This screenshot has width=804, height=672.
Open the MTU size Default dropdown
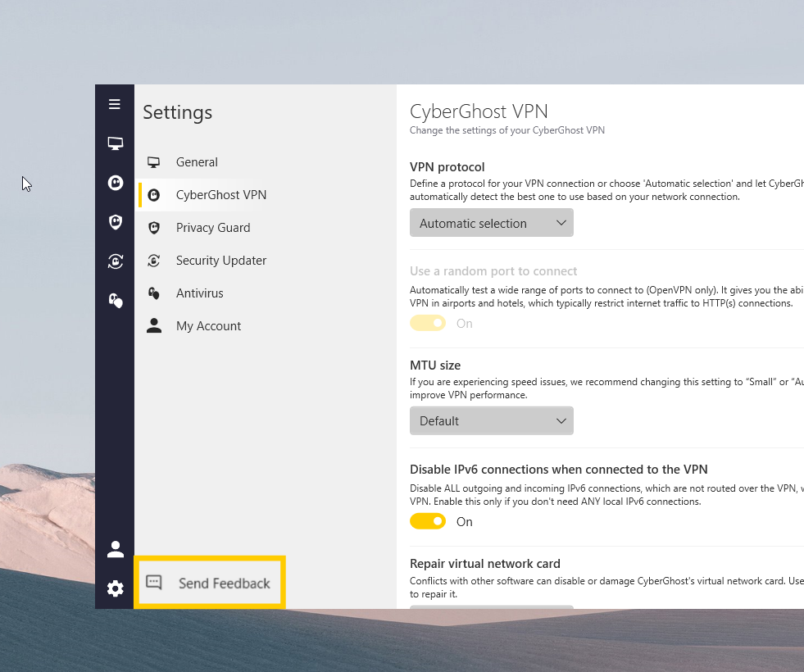(x=491, y=421)
